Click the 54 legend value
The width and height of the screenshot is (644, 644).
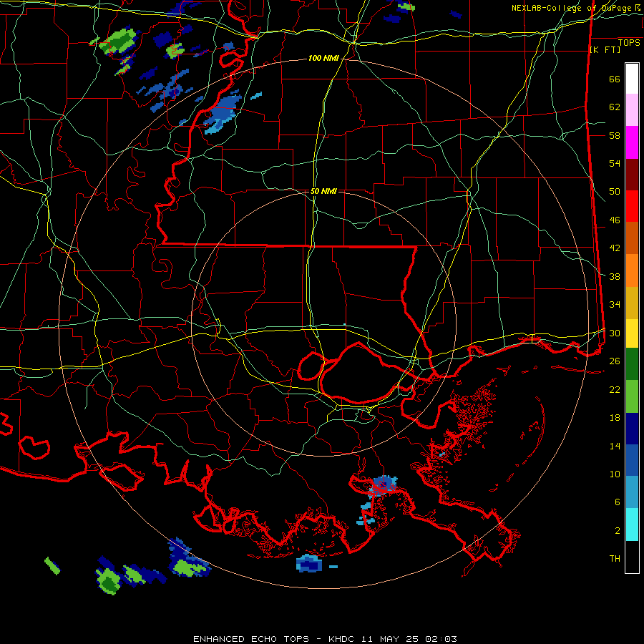pos(615,163)
